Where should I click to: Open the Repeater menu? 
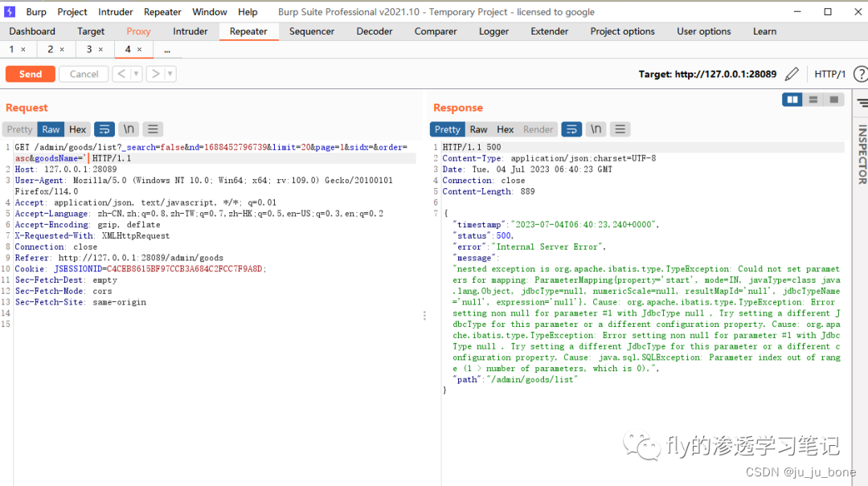162,11
